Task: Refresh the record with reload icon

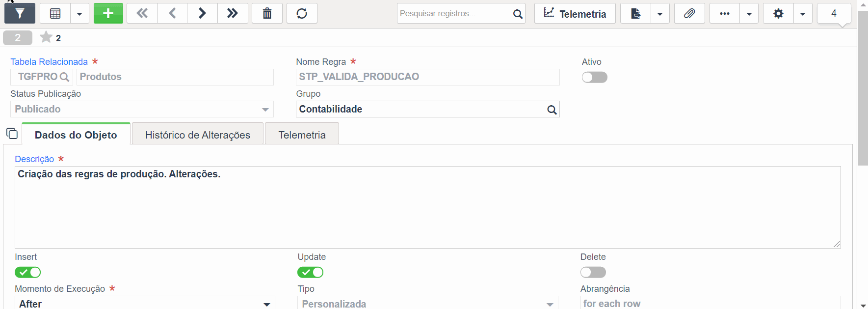Action: (x=302, y=13)
